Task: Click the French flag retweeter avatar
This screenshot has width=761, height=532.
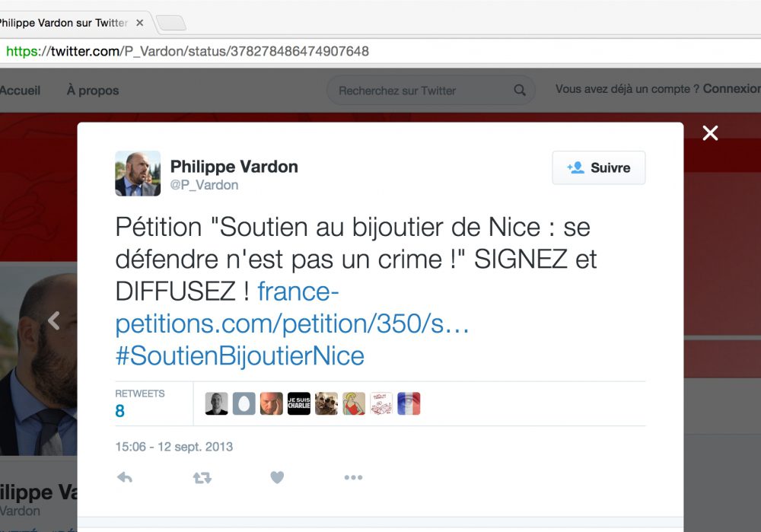Action: click(409, 403)
